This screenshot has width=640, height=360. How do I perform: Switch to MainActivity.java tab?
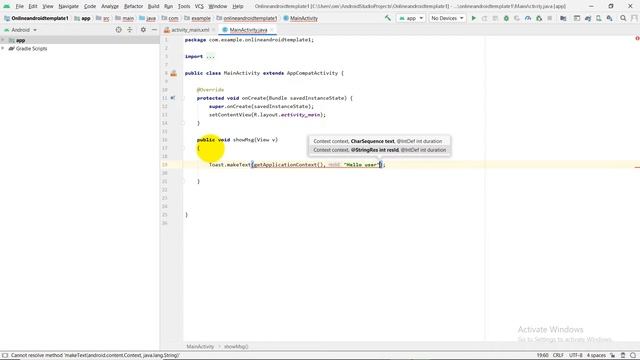click(x=248, y=30)
